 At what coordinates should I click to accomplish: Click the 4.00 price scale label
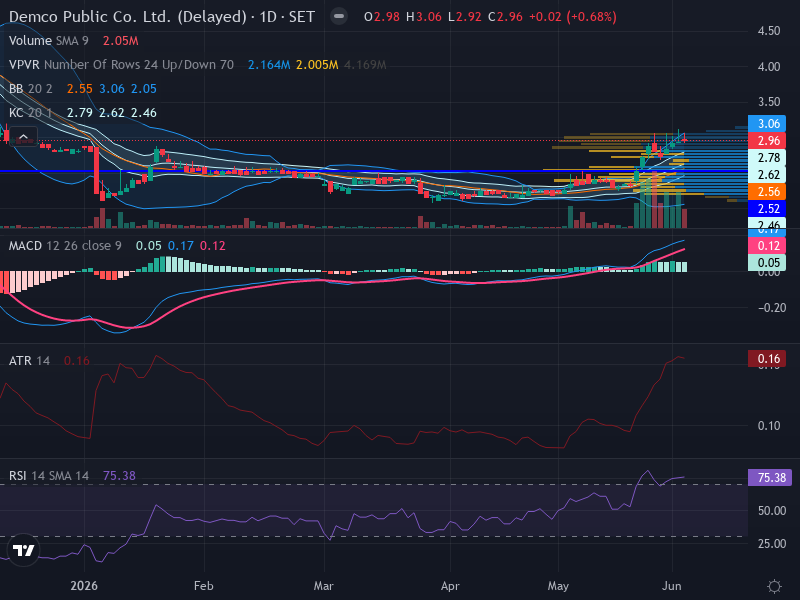pos(769,67)
